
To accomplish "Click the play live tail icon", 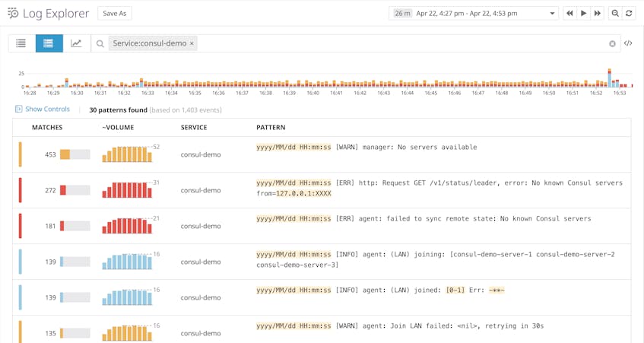I will 584,13.
